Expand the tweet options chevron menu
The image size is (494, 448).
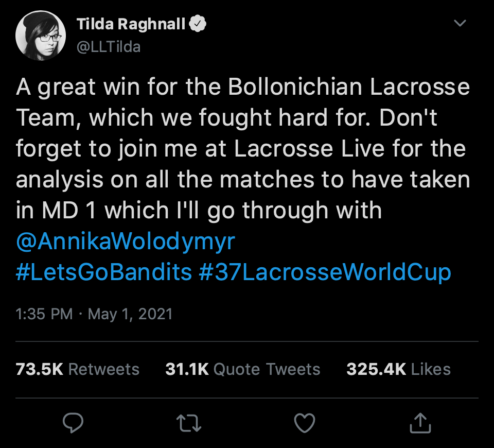coord(460,24)
